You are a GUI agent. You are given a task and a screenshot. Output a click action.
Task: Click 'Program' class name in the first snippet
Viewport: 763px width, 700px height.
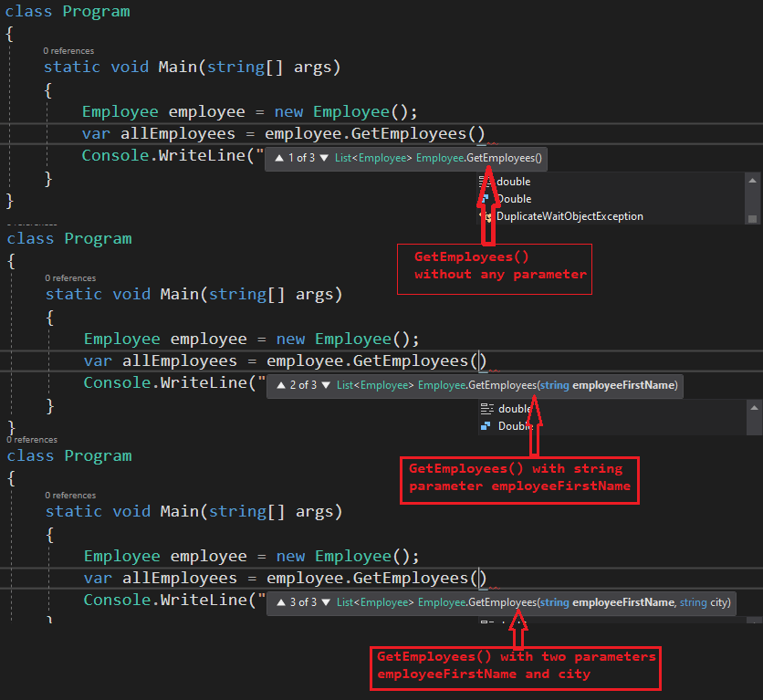tap(97, 11)
